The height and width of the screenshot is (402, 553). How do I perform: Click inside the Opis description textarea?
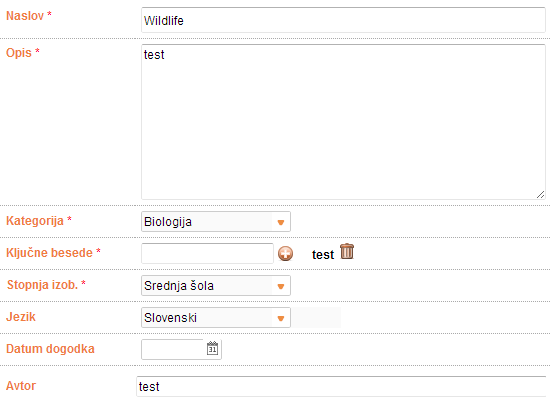tap(344, 122)
